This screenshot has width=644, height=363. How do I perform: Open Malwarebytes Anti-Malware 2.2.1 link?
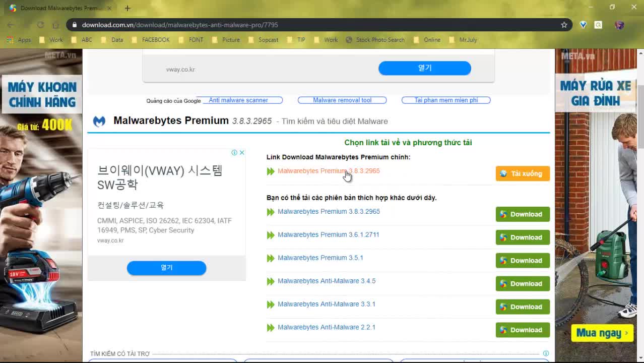point(327,327)
